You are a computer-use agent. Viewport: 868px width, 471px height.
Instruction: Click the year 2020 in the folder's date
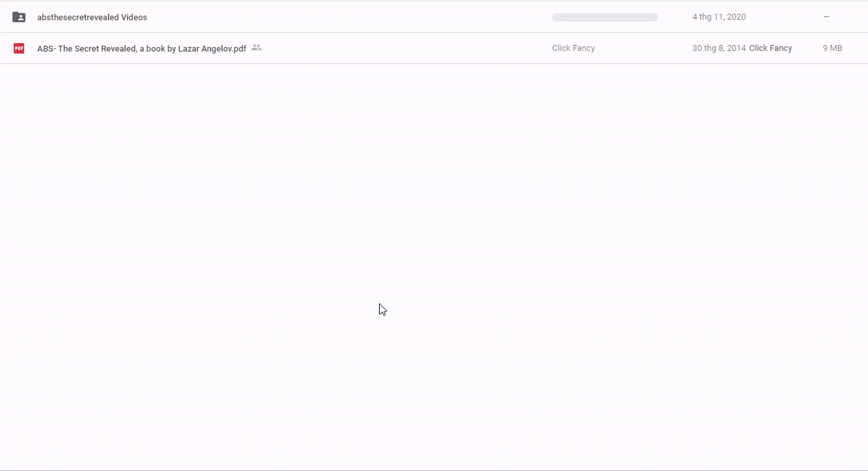736,17
